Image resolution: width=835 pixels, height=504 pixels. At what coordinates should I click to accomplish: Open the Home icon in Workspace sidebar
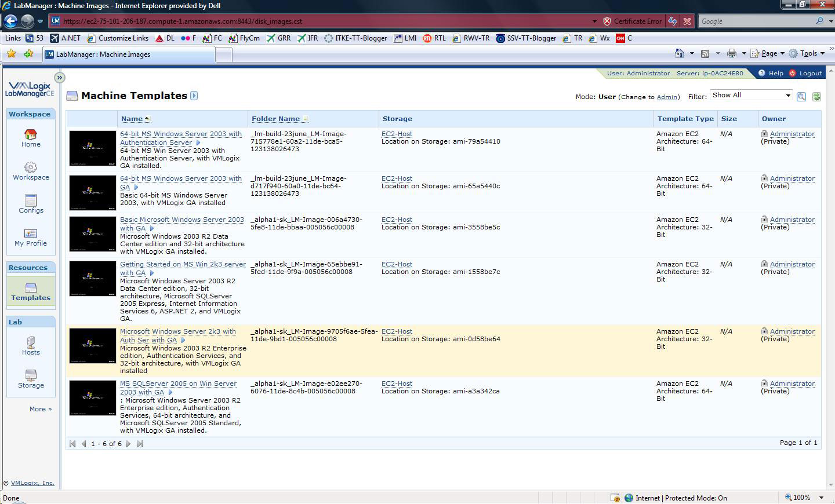click(31, 134)
